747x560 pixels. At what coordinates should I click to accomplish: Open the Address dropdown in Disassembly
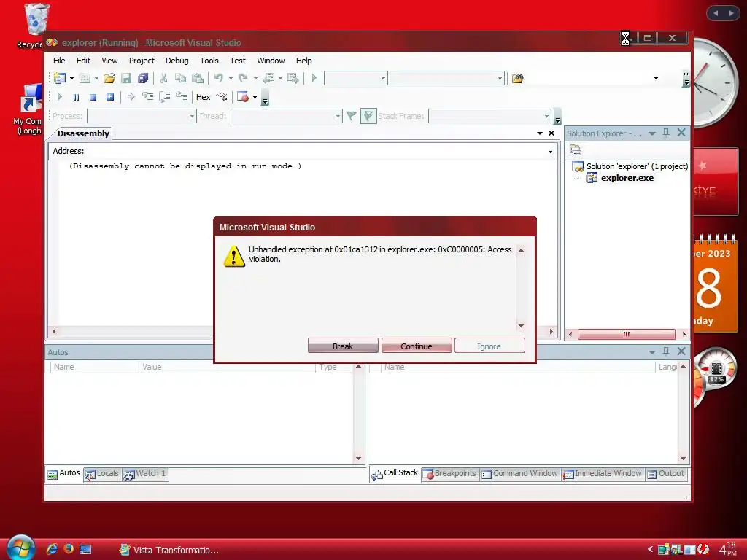[x=550, y=152]
